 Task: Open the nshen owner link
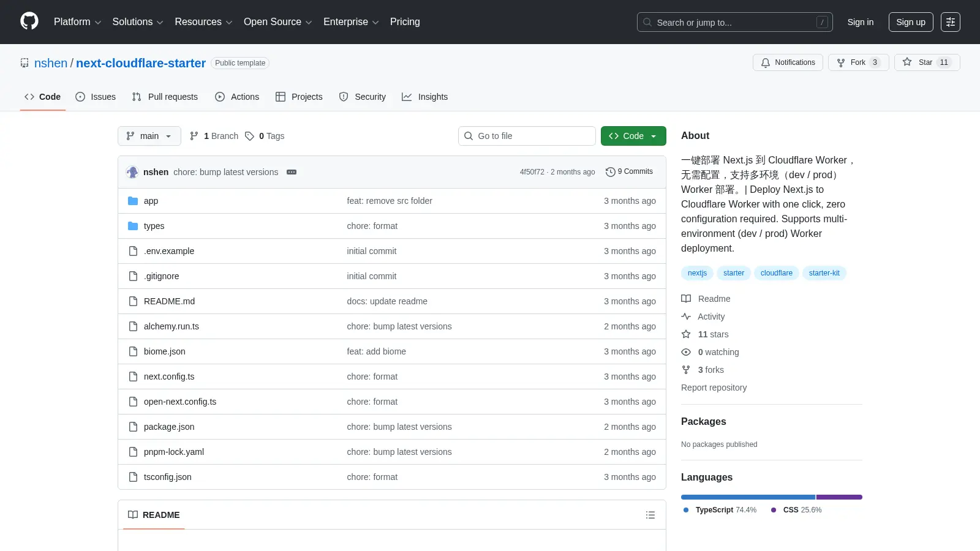pyautogui.click(x=51, y=63)
